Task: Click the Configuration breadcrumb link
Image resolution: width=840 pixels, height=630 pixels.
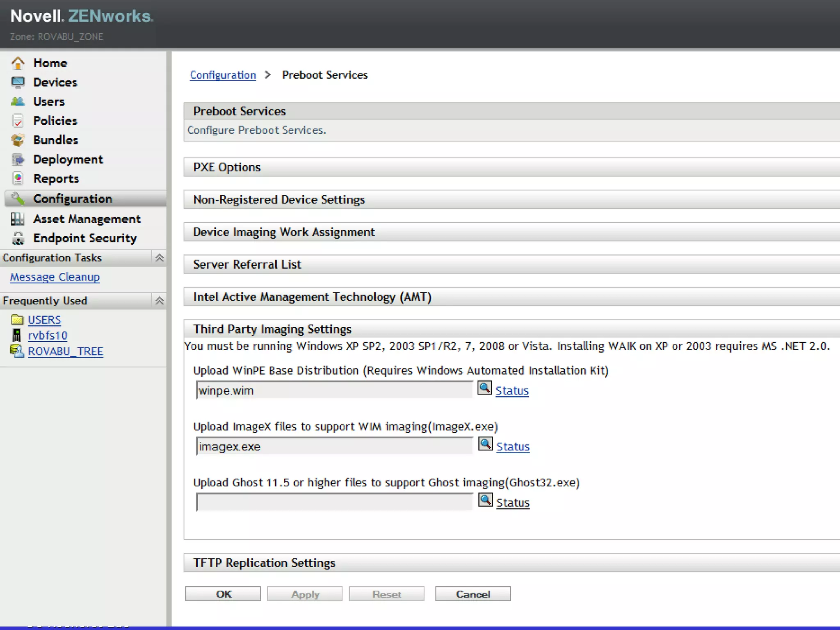Action: point(223,75)
